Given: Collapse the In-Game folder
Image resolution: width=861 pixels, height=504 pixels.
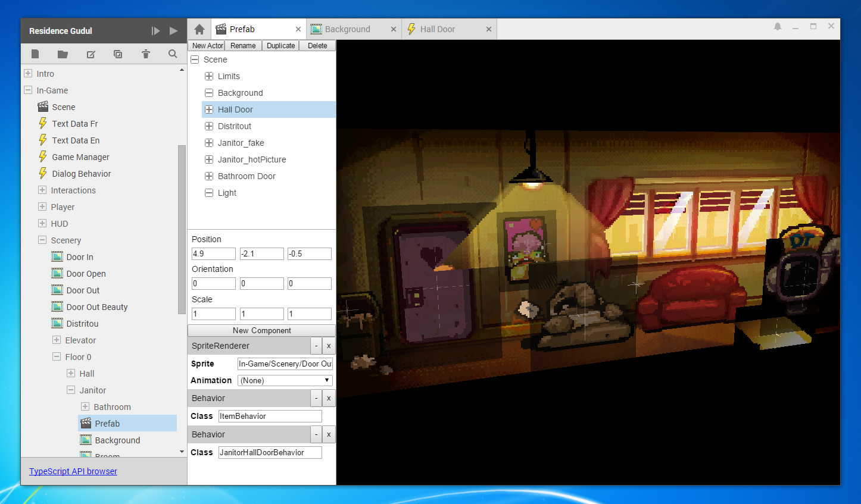Looking at the screenshot, I should (x=28, y=90).
